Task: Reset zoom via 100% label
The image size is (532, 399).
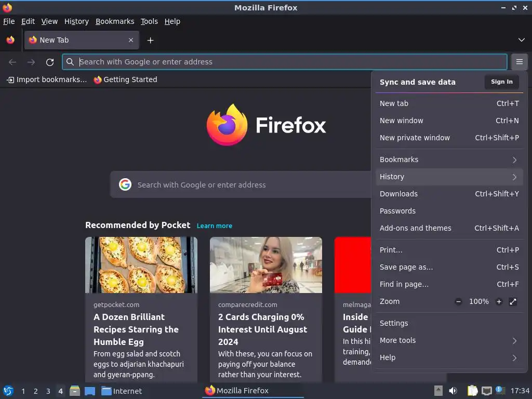Action: coord(478,302)
